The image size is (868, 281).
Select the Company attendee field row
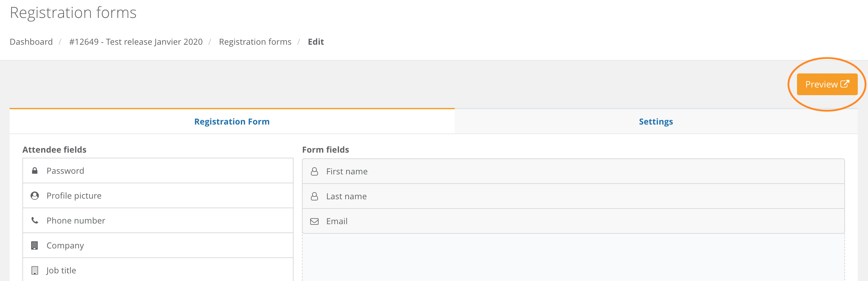tap(158, 245)
